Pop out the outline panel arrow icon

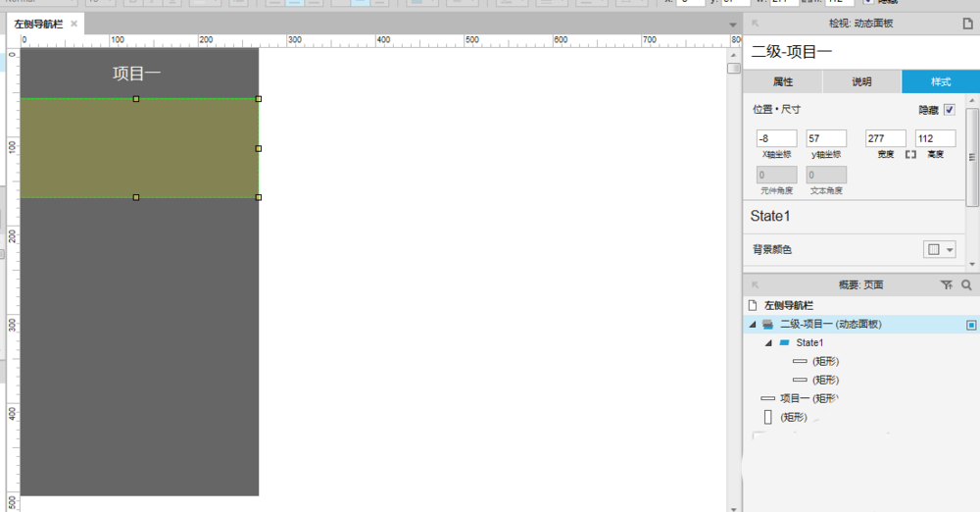pos(755,284)
